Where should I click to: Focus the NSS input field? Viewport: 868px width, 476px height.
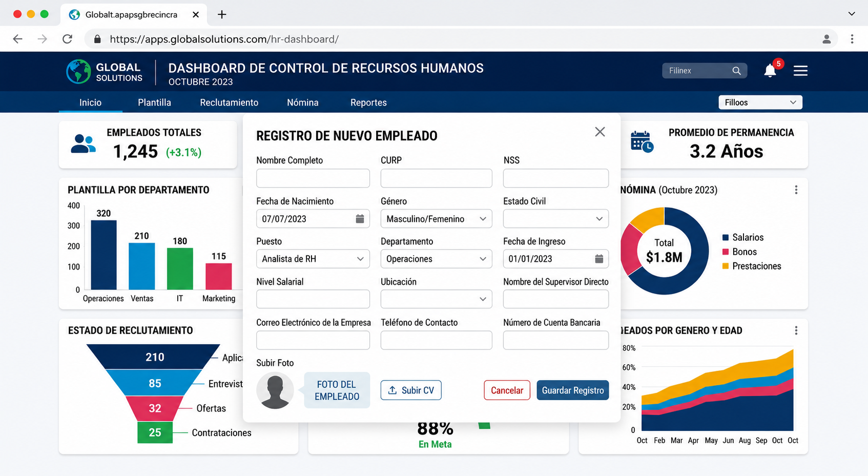pos(555,178)
